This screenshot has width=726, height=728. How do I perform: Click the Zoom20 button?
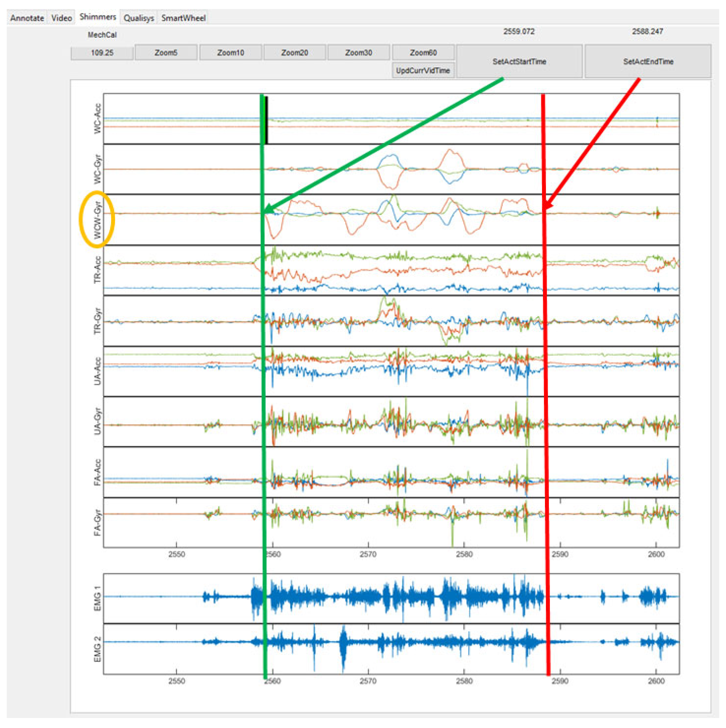pos(294,53)
